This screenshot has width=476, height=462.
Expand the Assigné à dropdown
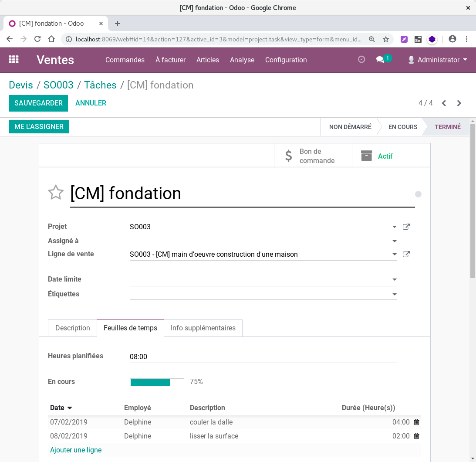394,241
